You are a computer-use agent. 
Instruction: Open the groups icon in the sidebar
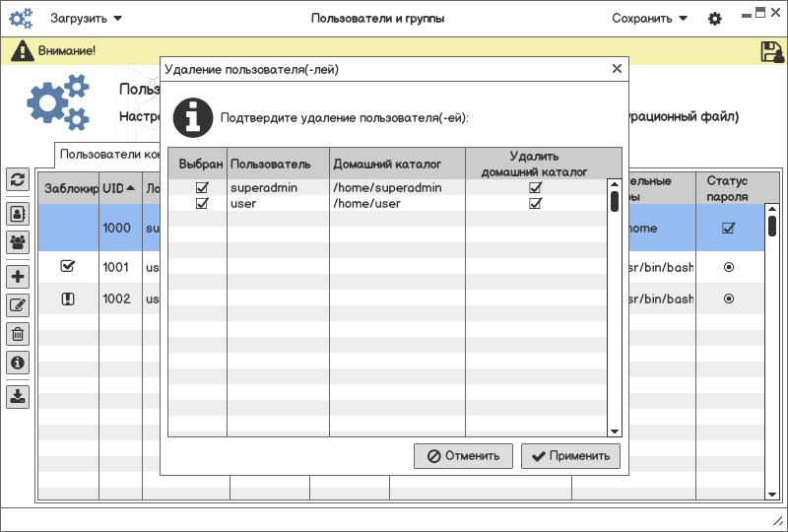pos(18,242)
